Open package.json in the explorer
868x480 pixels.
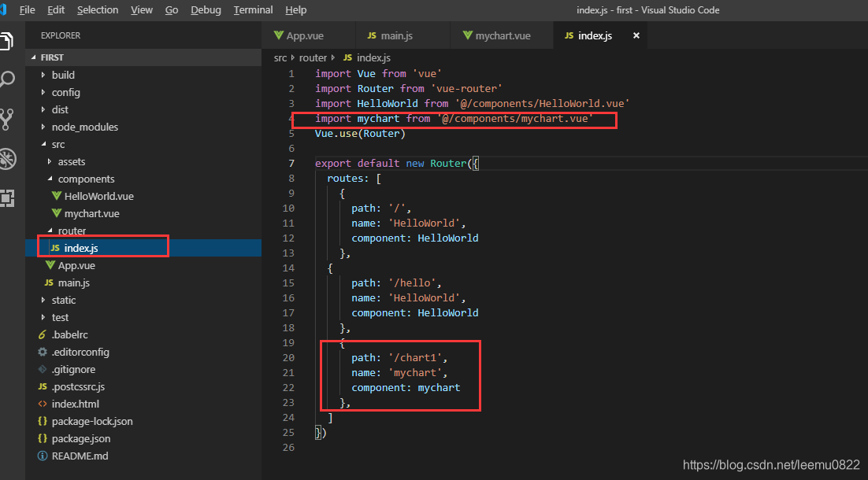click(x=81, y=438)
